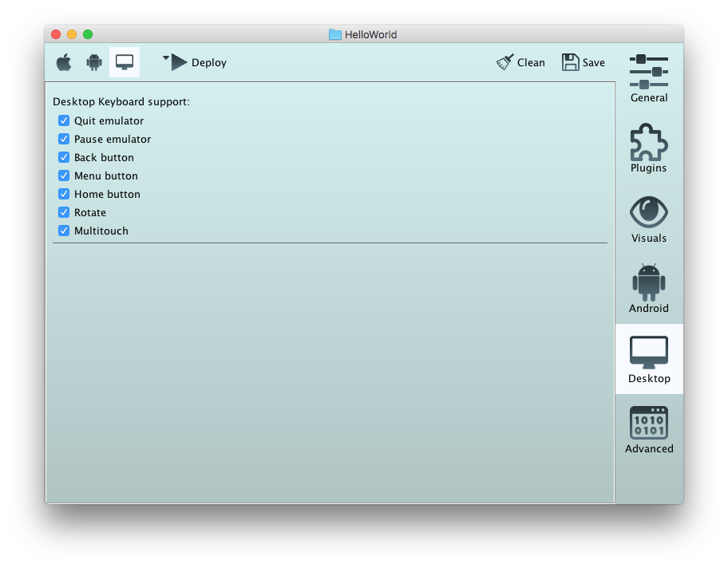Minimize the window with yellow button
The width and height of the screenshot is (728, 568).
click(72, 34)
